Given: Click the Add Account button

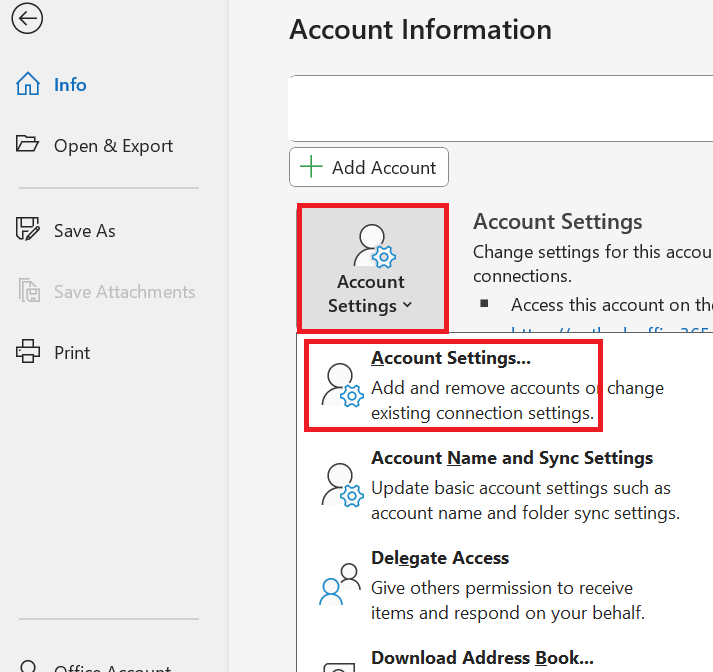Looking at the screenshot, I should (x=369, y=167).
